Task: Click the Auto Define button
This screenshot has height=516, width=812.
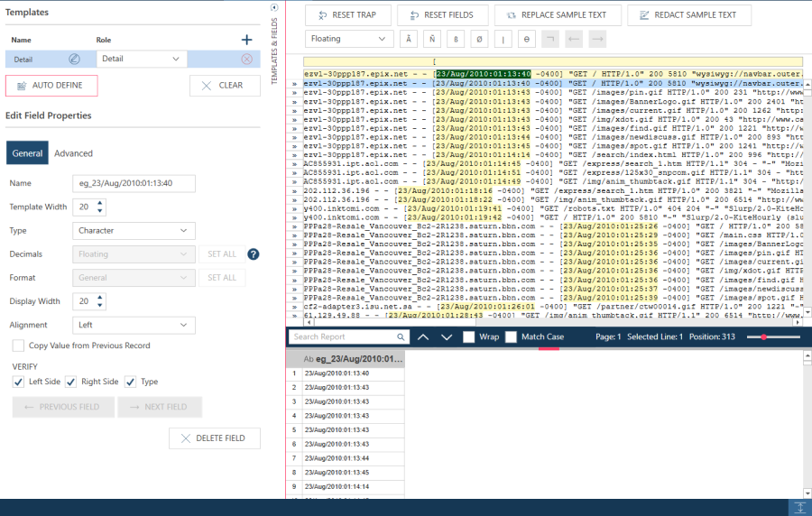Action: [51, 86]
